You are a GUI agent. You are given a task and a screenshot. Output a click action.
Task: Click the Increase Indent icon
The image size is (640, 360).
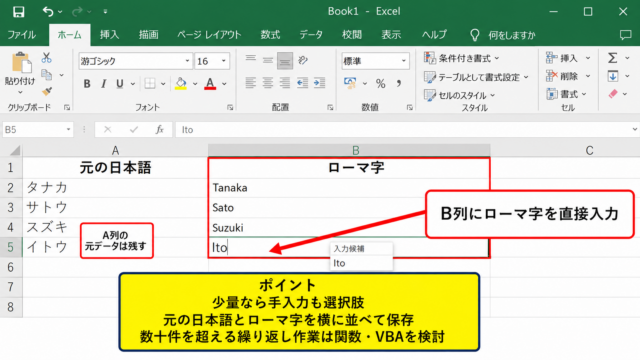[320, 83]
